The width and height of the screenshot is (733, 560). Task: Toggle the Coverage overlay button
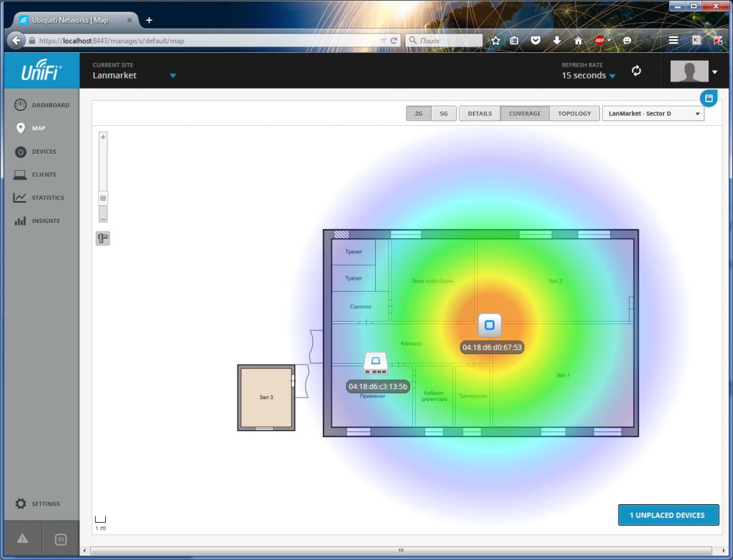(525, 114)
